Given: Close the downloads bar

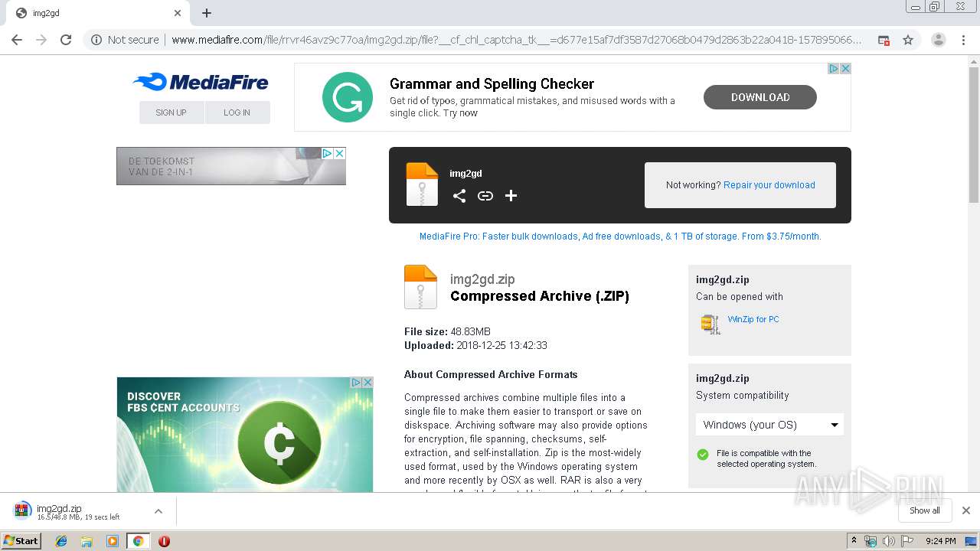Looking at the screenshot, I should click(x=966, y=510).
